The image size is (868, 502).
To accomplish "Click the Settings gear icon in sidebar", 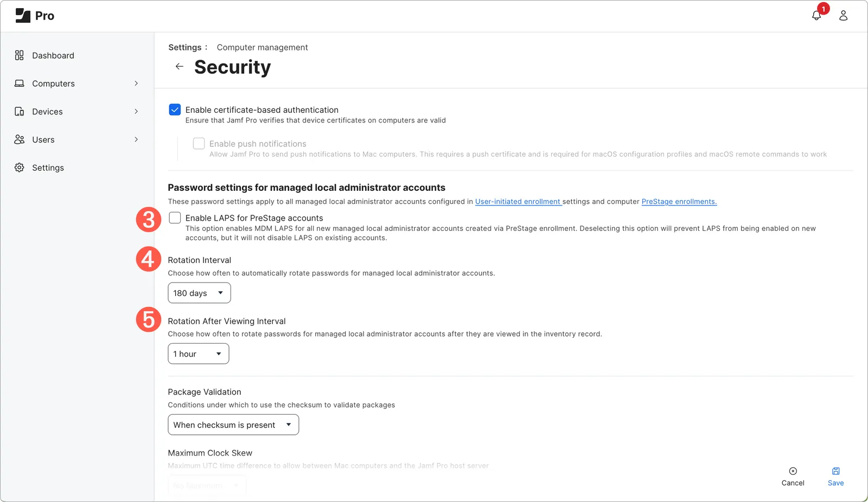I will (x=19, y=168).
